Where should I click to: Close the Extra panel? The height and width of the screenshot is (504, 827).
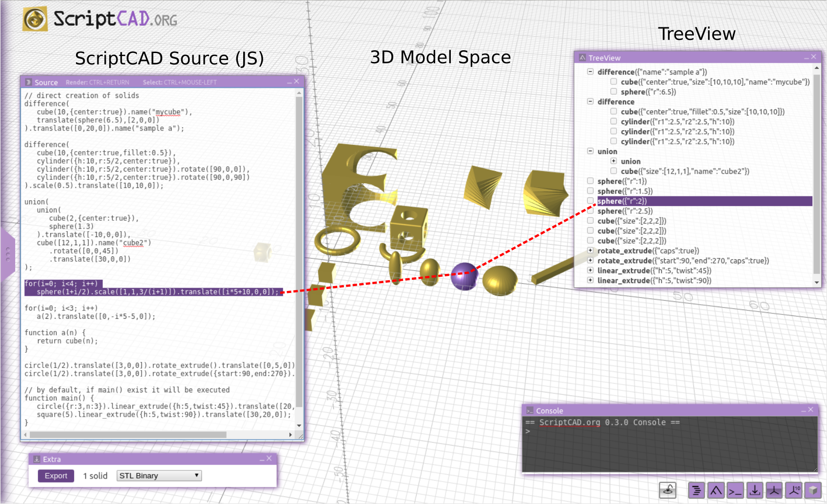[x=269, y=459]
